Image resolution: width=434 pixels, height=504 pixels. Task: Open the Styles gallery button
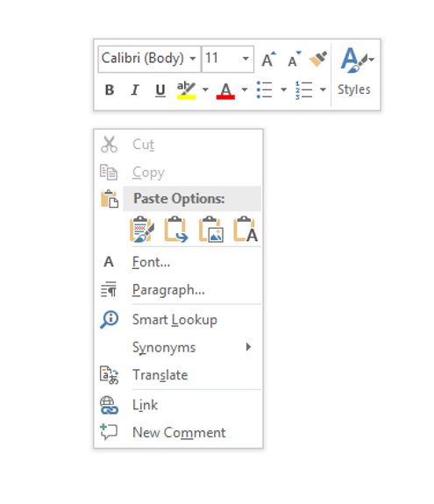coord(356,74)
